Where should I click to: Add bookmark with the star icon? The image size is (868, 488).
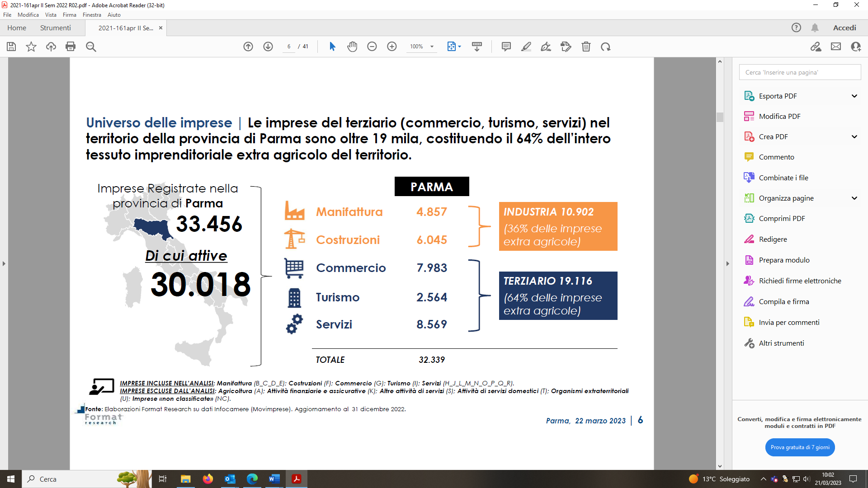31,47
